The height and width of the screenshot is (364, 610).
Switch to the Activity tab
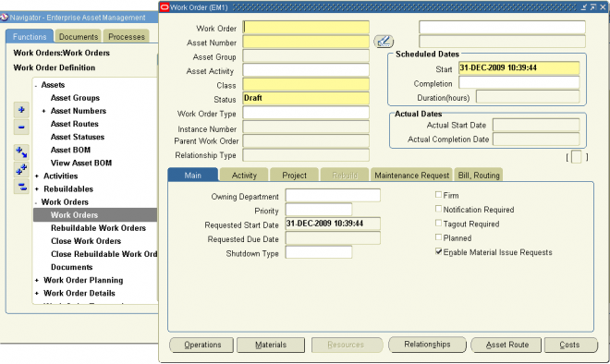coord(244,175)
